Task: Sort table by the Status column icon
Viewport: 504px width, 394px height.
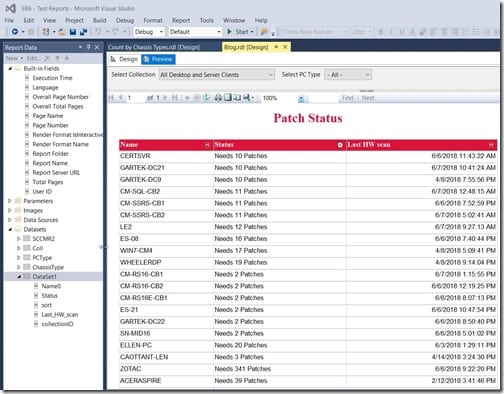Action: coord(340,145)
